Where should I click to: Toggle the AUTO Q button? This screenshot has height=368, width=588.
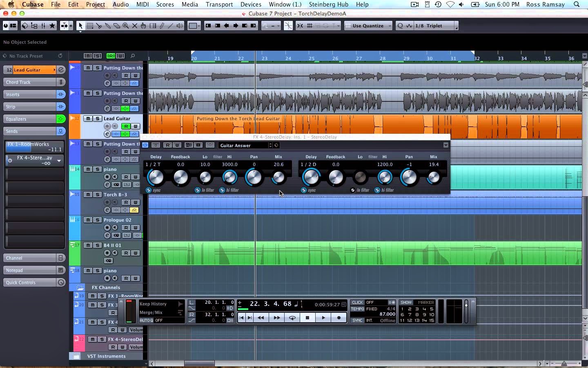(146, 321)
